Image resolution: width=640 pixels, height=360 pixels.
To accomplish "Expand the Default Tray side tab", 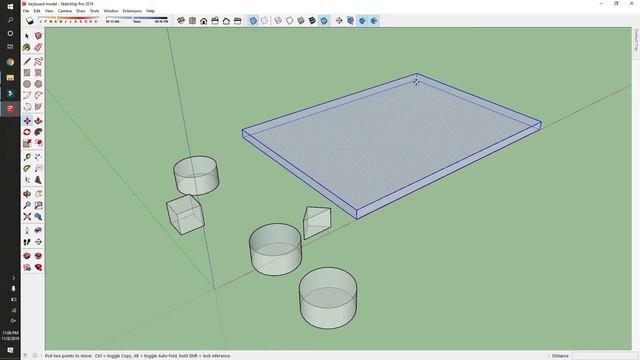I will pyautogui.click(x=636, y=40).
